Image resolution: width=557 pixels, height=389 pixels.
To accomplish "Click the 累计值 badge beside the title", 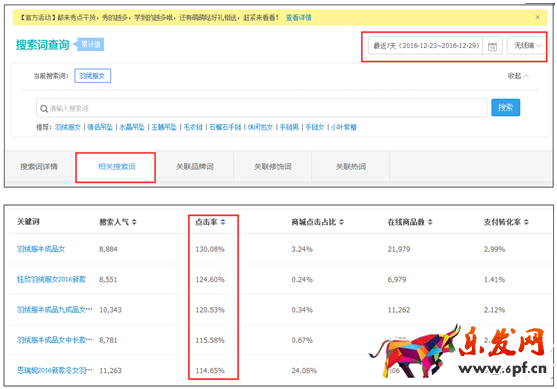I will pos(90,44).
